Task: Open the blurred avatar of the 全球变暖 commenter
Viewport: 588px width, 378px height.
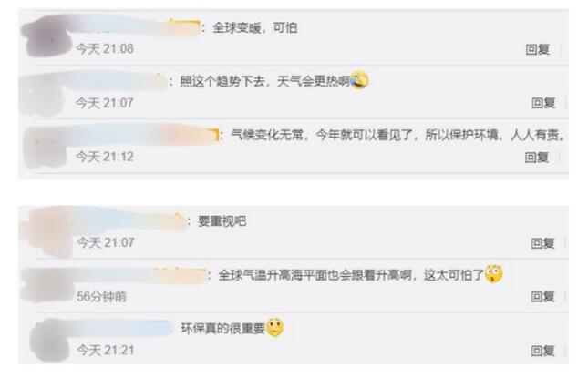Action: (47, 38)
